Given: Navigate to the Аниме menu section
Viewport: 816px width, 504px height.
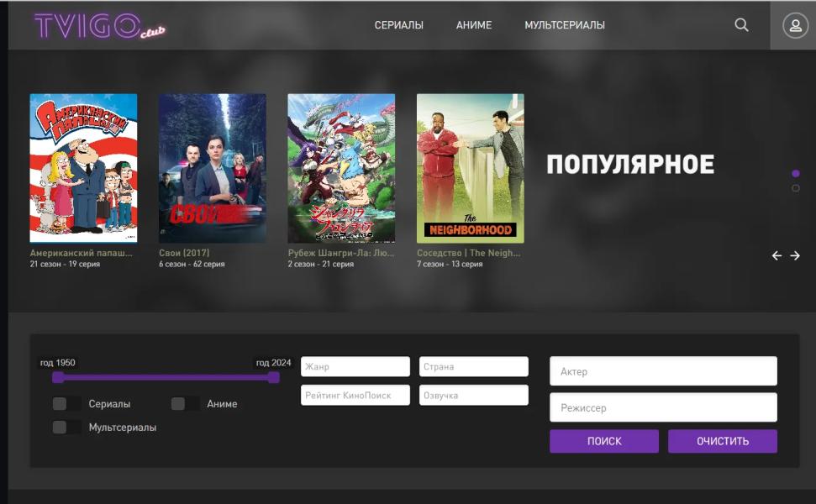Looking at the screenshot, I should click(474, 25).
